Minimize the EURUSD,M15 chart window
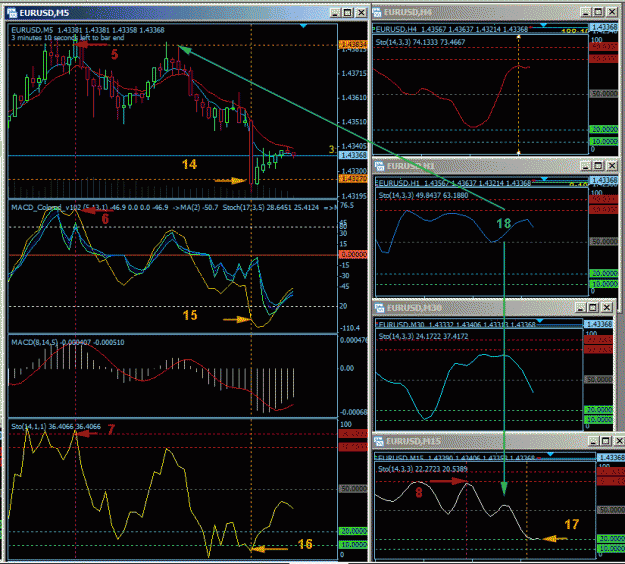 tap(593, 441)
